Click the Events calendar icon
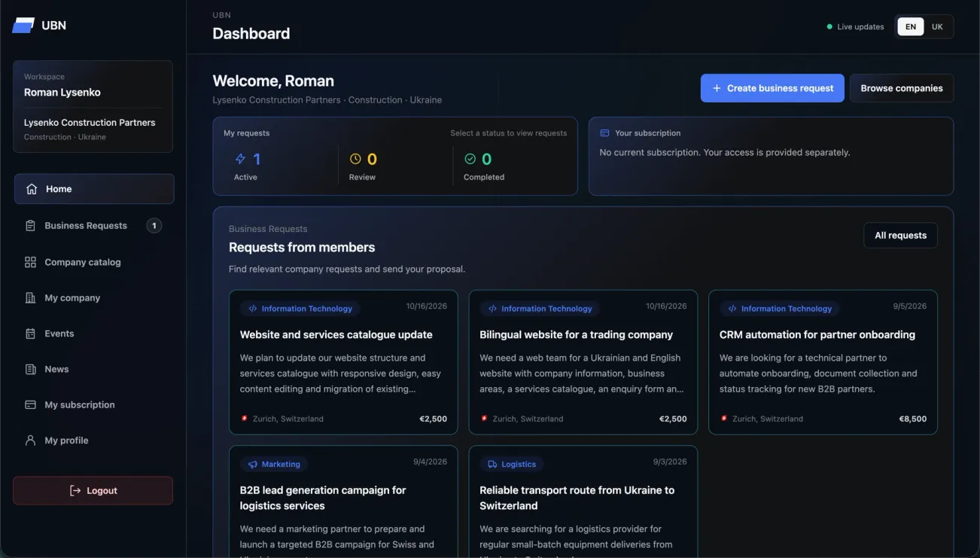This screenshot has width=980, height=558. (x=30, y=334)
